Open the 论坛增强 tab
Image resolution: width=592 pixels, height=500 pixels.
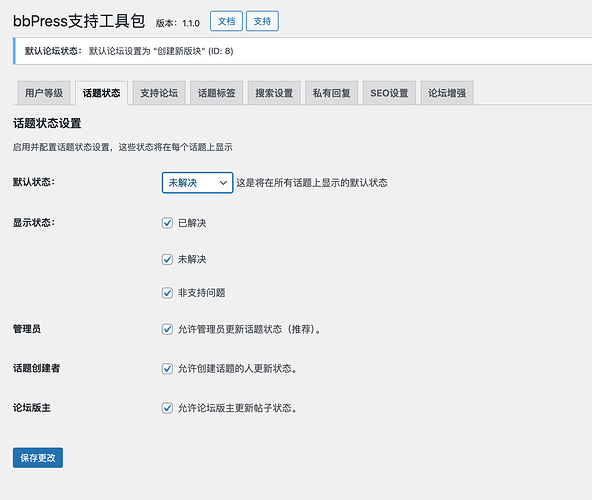click(447, 93)
